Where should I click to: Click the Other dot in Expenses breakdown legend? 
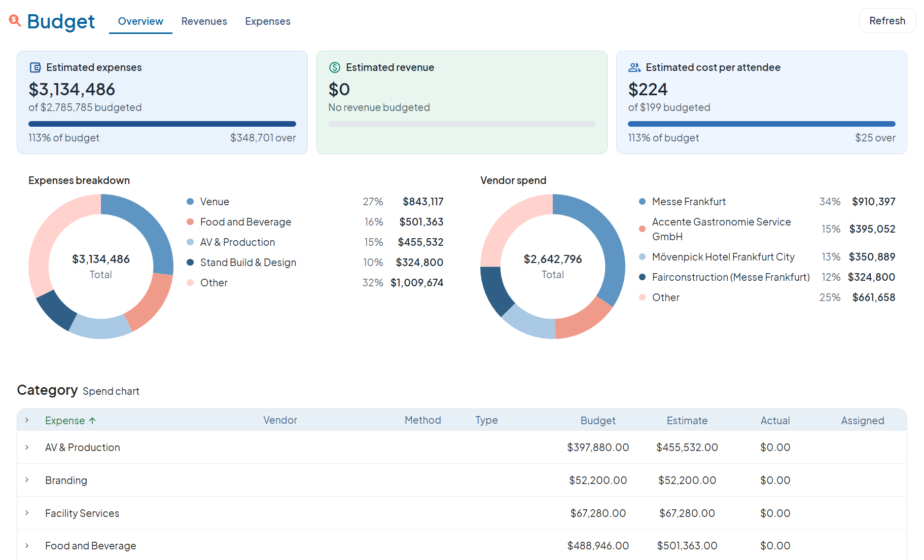(x=190, y=283)
